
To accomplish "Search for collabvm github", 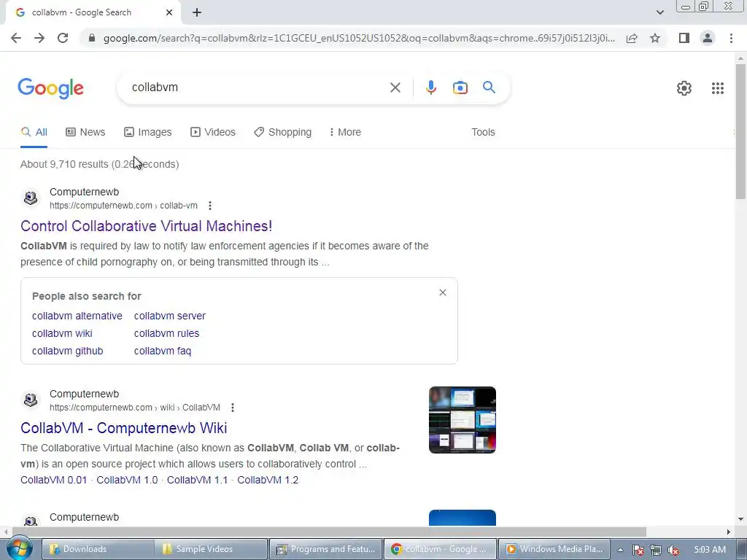I will coord(67,351).
